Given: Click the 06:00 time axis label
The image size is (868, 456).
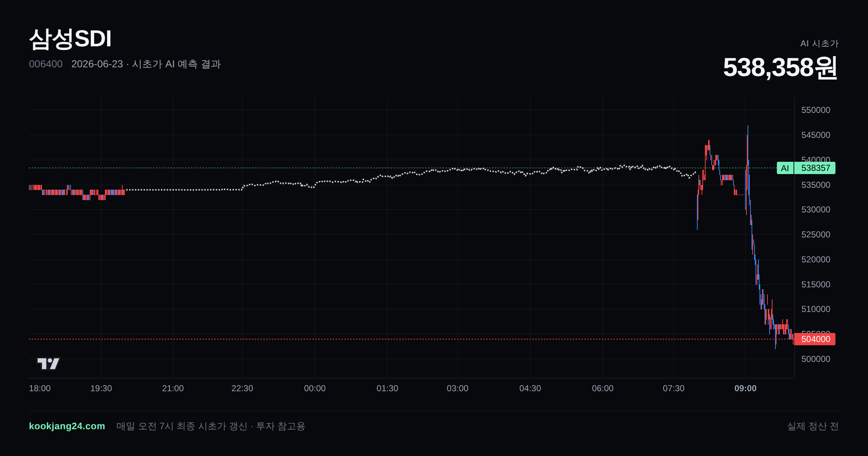Looking at the screenshot, I should pos(603,388).
